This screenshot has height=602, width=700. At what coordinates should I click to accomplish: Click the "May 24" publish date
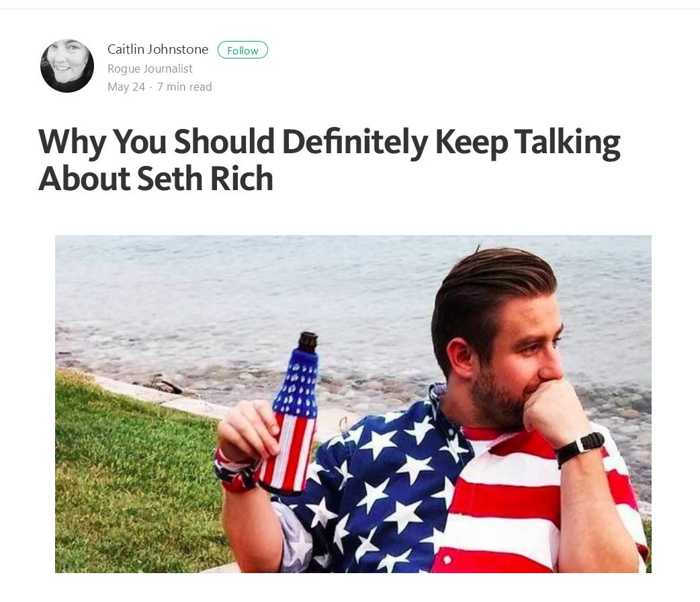click(126, 87)
